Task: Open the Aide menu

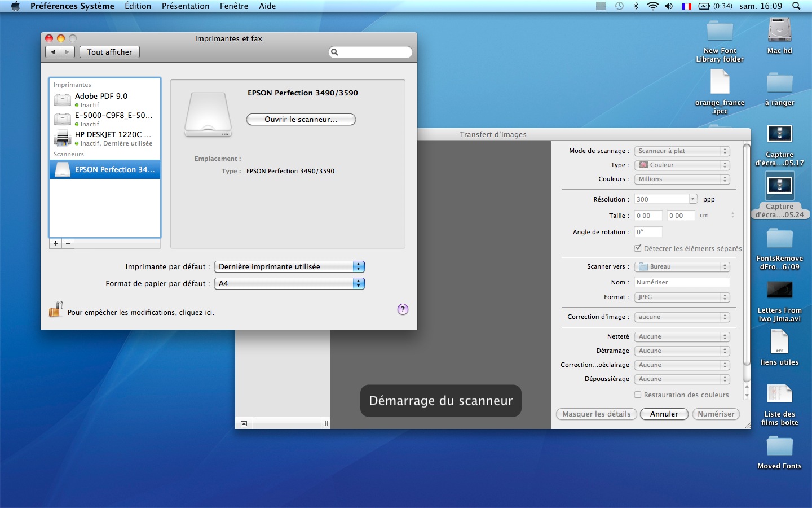Action: (267, 6)
